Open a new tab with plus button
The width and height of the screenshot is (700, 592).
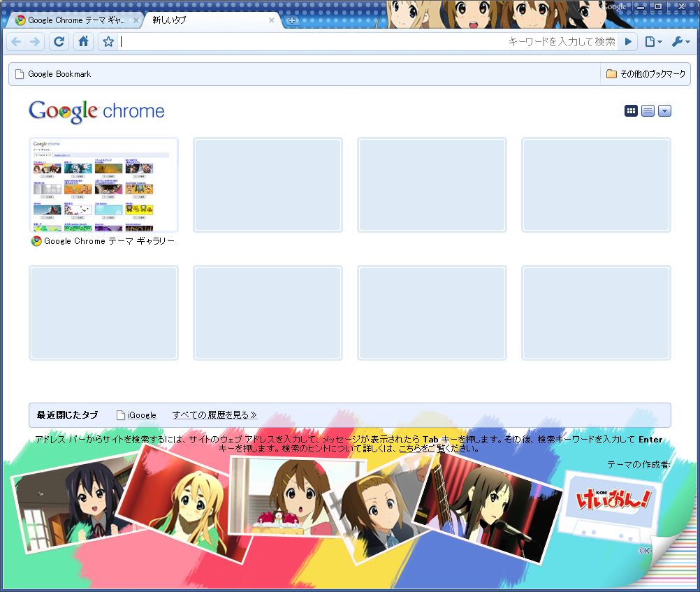[x=292, y=20]
